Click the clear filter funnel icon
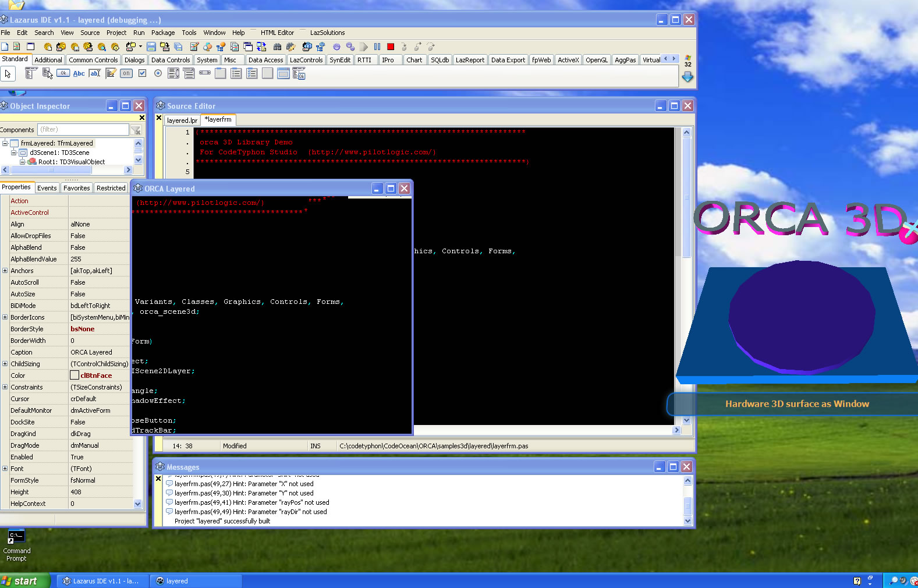Screen dimensions: 918x588 (x=136, y=130)
